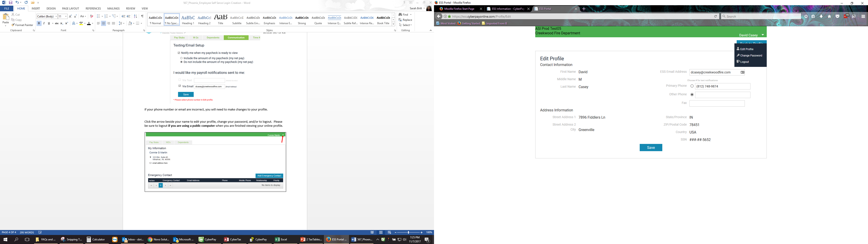Reload the page in Firefox
This screenshot has height=244, width=868.
(x=715, y=16)
